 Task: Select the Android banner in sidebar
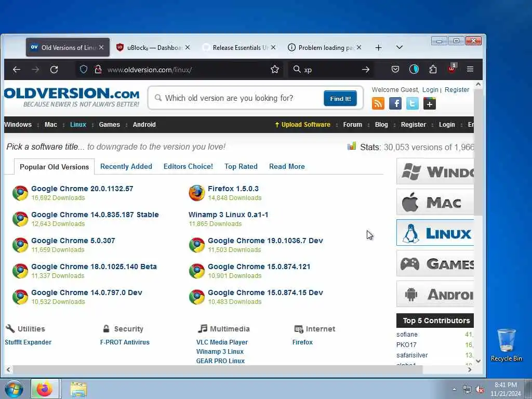click(x=435, y=294)
